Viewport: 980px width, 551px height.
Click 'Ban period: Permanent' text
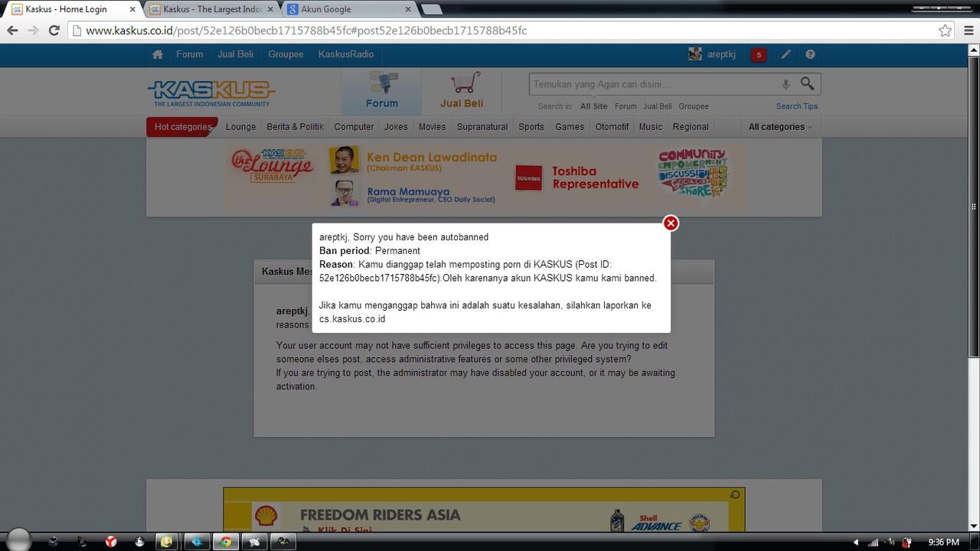pyautogui.click(x=370, y=250)
